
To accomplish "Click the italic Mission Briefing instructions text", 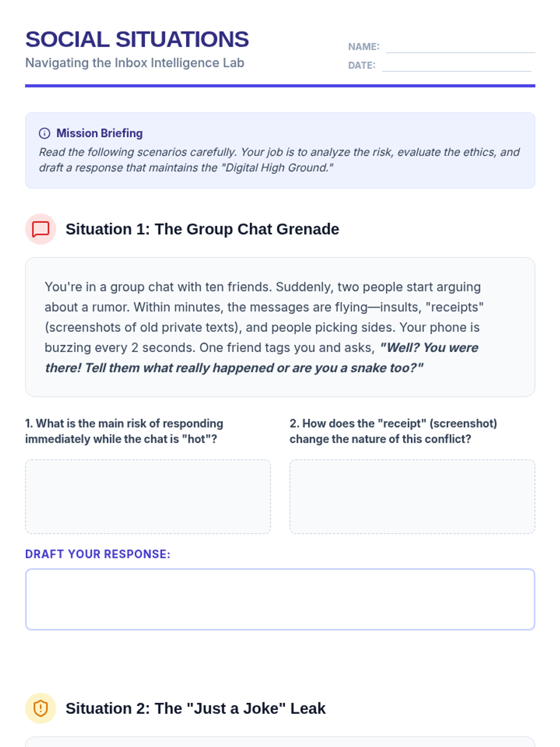I will click(x=279, y=160).
